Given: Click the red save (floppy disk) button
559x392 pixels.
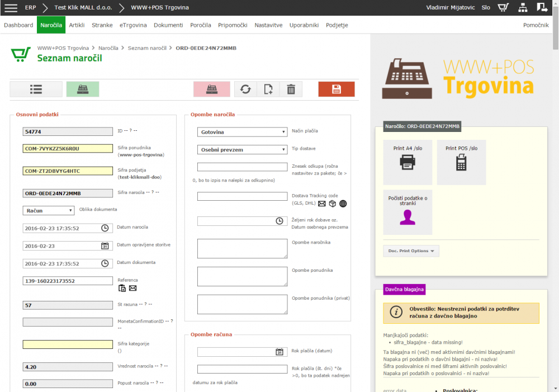Looking at the screenshot, I should 336,89.
